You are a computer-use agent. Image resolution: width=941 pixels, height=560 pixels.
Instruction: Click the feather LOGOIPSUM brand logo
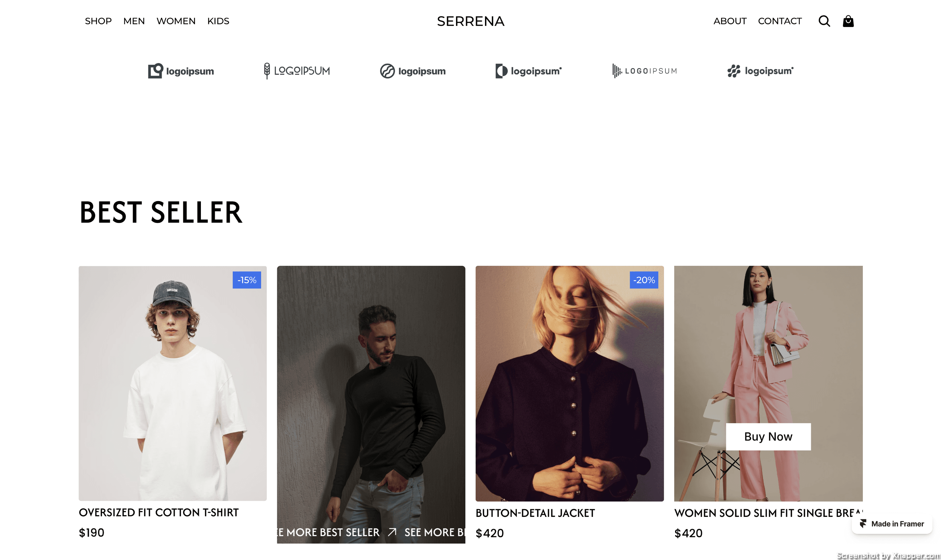tap(297, 71)
